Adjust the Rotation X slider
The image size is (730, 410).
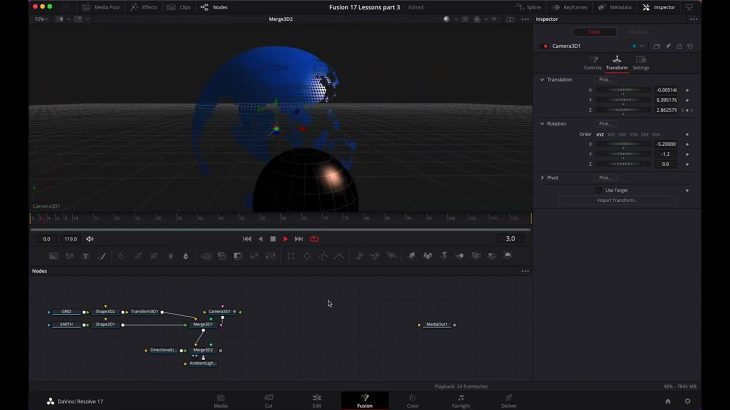point(623,144)
